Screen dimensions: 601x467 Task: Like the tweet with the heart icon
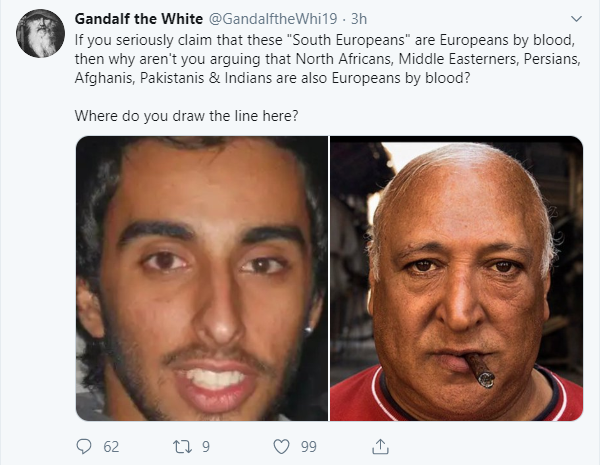(x=281, y=447)
